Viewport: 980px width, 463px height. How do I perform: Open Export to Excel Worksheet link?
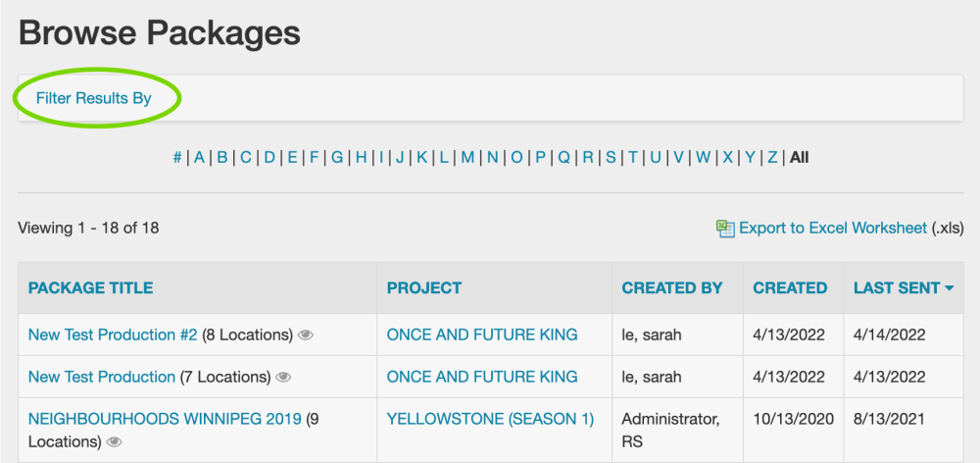pyautogui.click(x=832, y=229)
